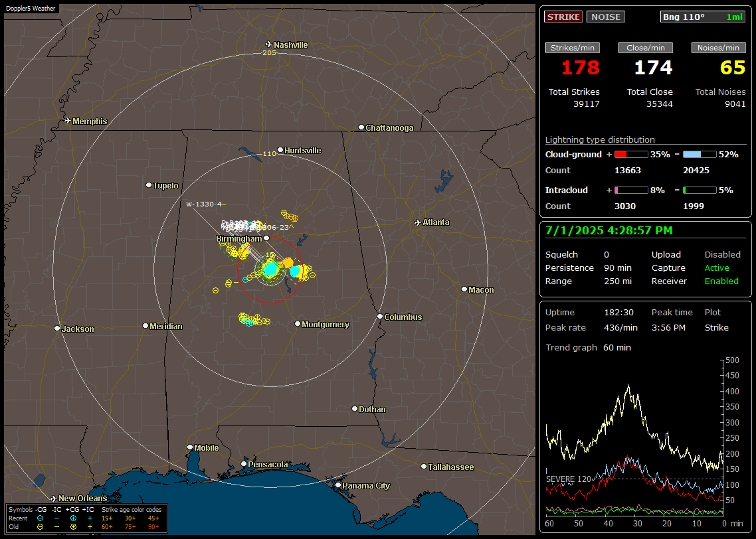
Task: Click the Peak time 3:56 PM value
Action: pyautogui.click(x=668, y=328)
